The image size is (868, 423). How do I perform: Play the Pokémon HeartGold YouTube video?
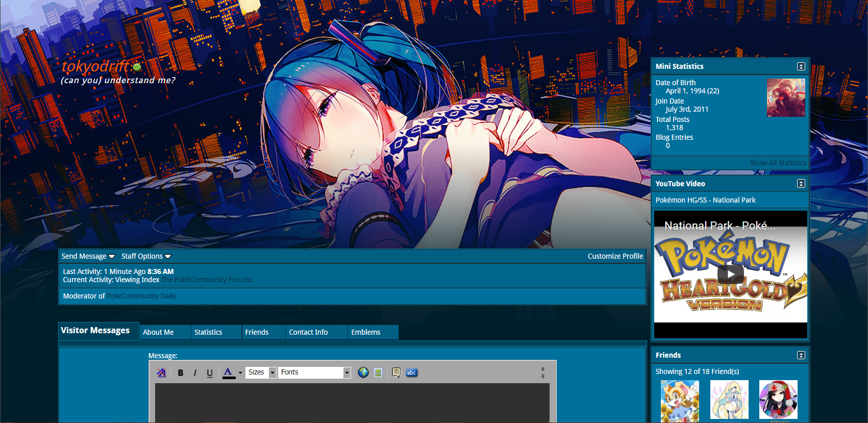(731, 274)
